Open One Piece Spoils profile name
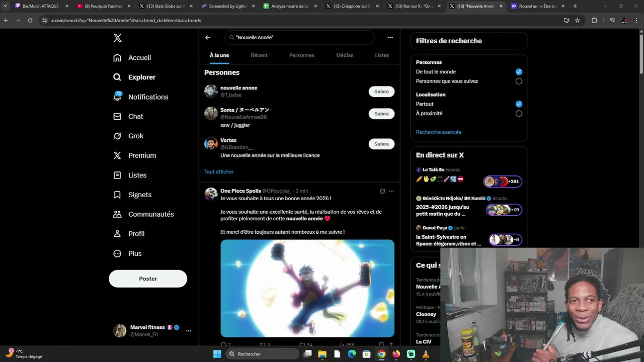Viewport: 644px width, 362px height. click(x=240, y=191)
